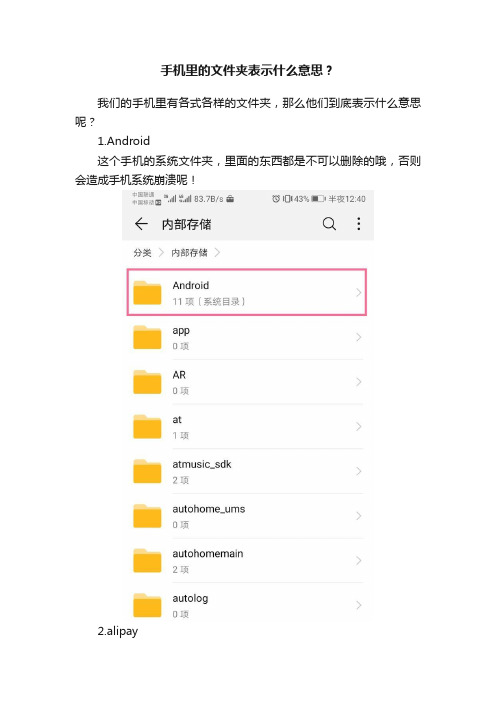Viewport: 496px width, 702px height.
Task: Click the AR folder icon
Action: click(x=147, y=382)
